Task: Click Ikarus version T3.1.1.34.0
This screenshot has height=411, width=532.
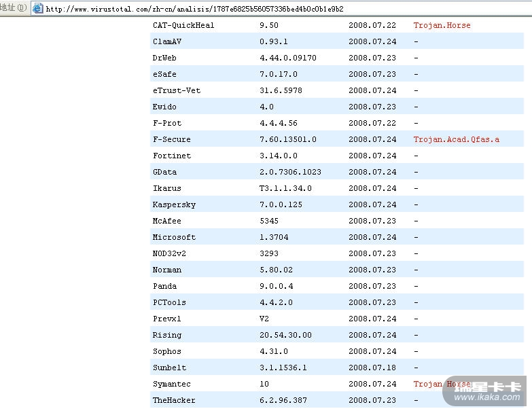Action: click(x=285, y=188)
